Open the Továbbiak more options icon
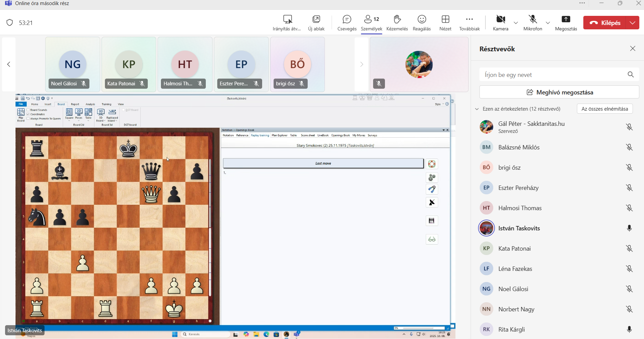The width and height of the screenshot is (644, 339). pyautogui.click(x=469, y=20)
